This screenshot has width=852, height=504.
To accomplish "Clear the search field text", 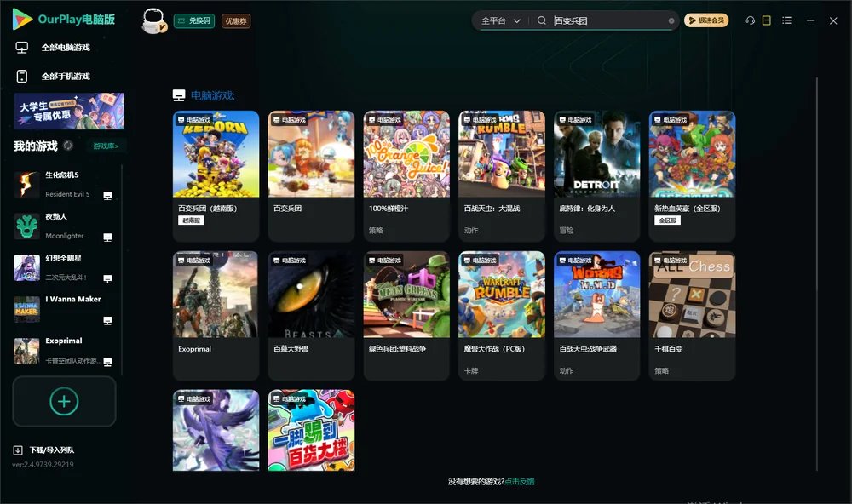I will pos(671,21).
